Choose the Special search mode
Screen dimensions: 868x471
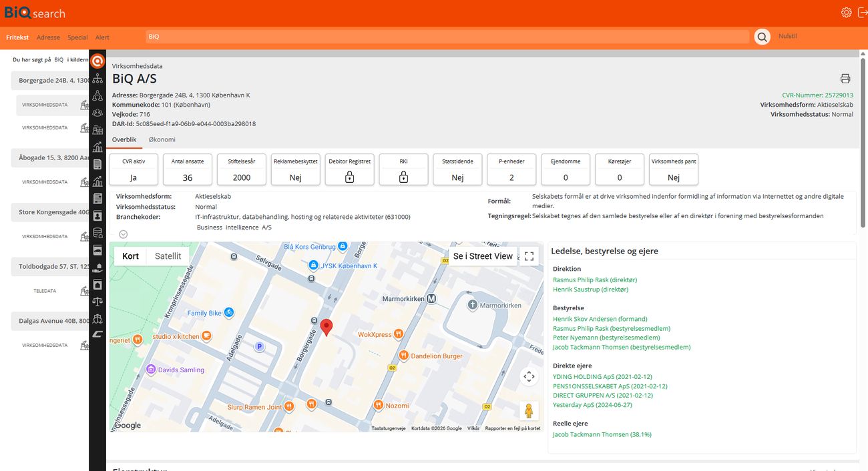[x=77, y=37]
